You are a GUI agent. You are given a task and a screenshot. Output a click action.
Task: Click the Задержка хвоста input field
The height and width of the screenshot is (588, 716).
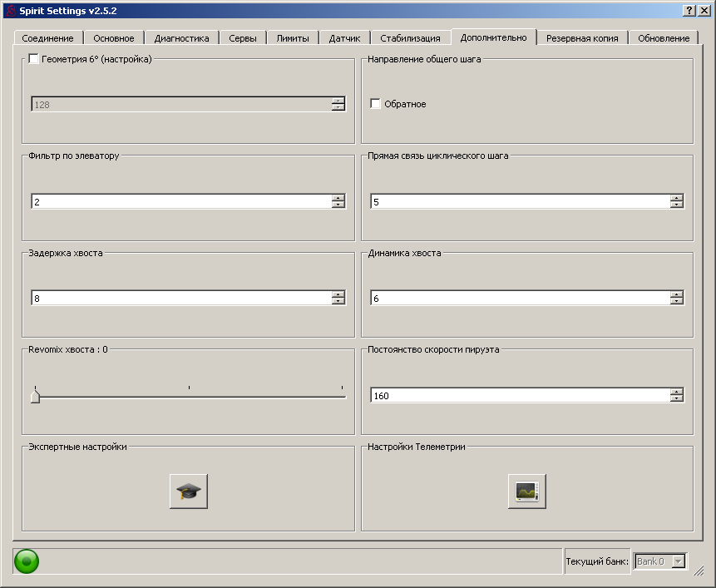tap(180, 299)
